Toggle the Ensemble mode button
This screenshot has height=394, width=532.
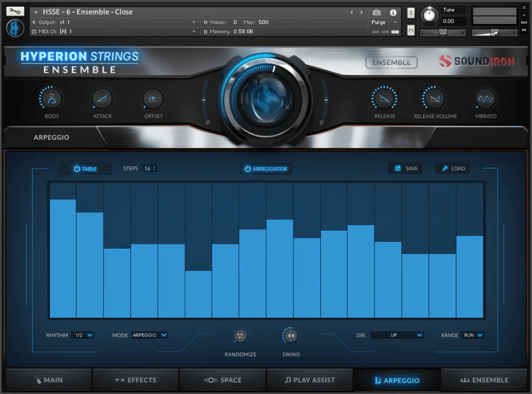click(x=391, y=62)
